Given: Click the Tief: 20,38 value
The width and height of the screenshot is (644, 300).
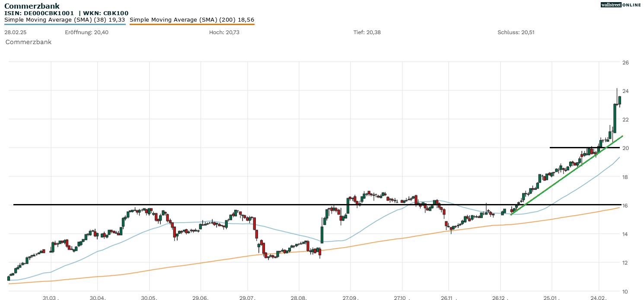Looking at the screenshot, I should (x=367, y=32).
